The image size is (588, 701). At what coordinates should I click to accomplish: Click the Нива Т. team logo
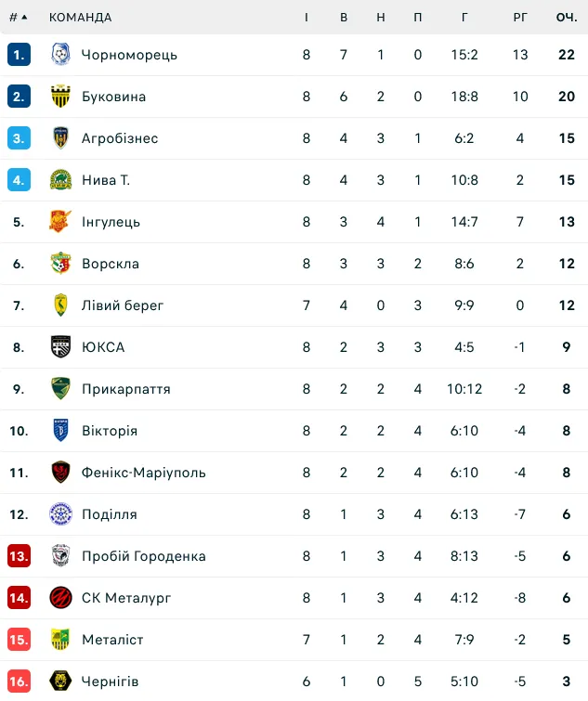click(60, 180)
